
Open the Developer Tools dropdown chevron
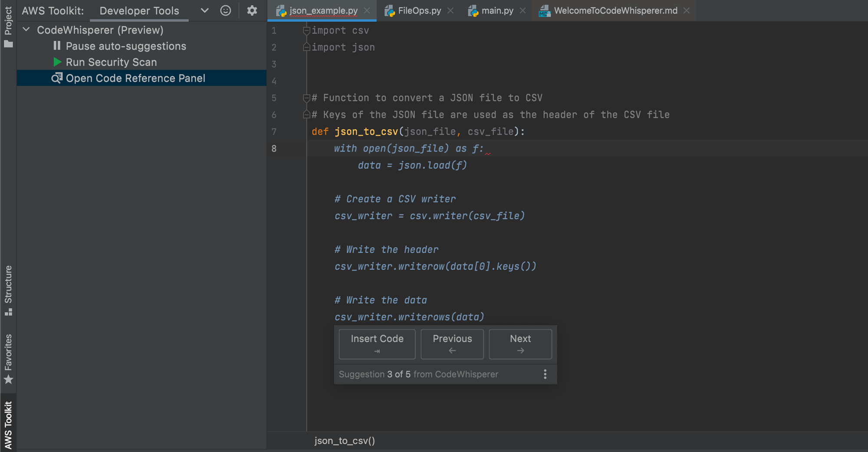pyautogui.click(x=204, y=10)
